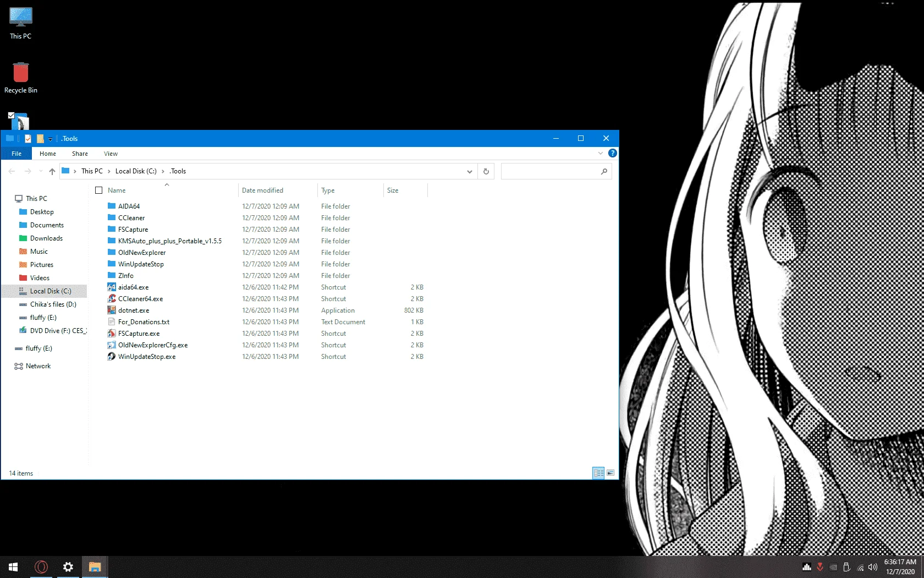Open DVD Drive (F:) in navigation pane
The image size is (924, 578).
point(58,331)
